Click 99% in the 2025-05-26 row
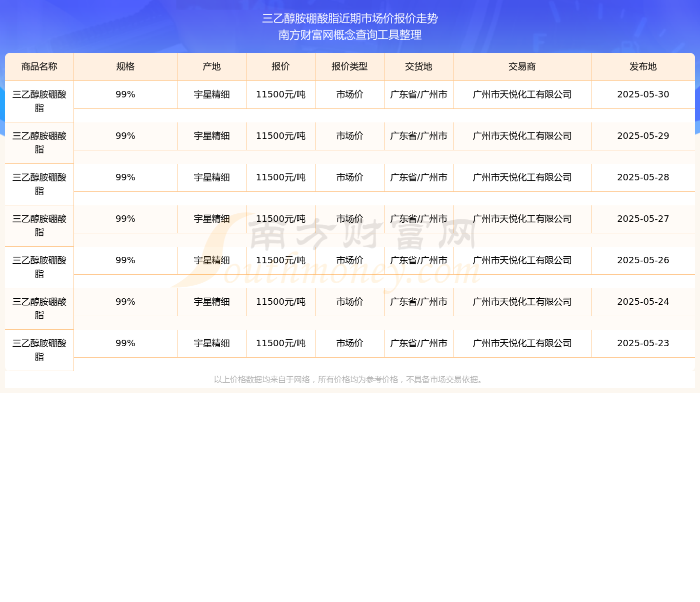The image size is (700, 602). [125, 260]
